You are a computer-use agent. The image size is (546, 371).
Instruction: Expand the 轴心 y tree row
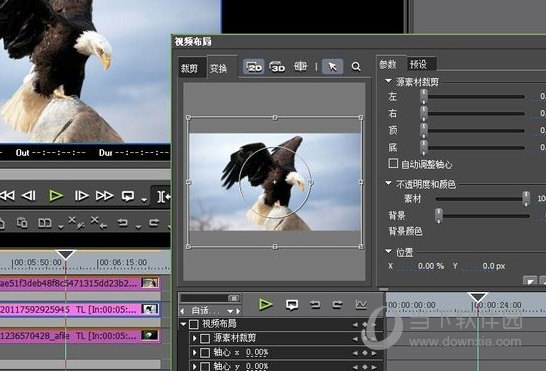click(x=194, y=366)
